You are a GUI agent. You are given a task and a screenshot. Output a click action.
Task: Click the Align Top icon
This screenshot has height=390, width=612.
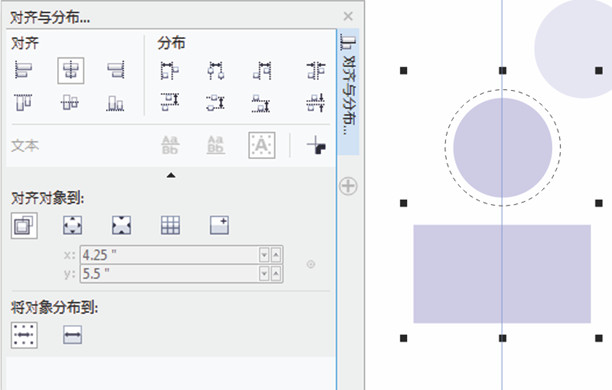(x=23, y=103)
